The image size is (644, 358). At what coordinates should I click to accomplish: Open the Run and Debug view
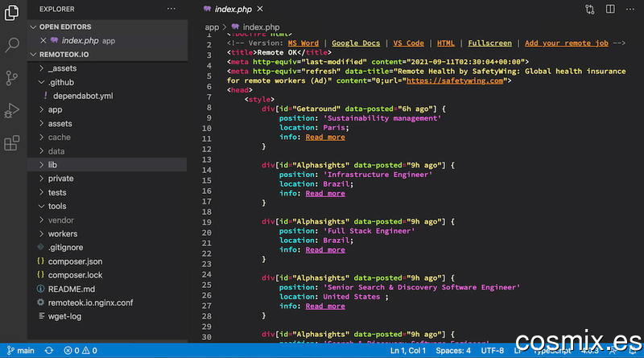click(11, 110)
